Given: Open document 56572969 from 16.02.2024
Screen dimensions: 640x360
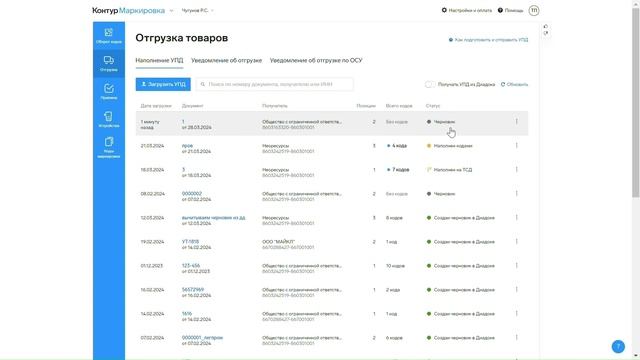Looking at the screenshot, I should click(x=193, y=289).
